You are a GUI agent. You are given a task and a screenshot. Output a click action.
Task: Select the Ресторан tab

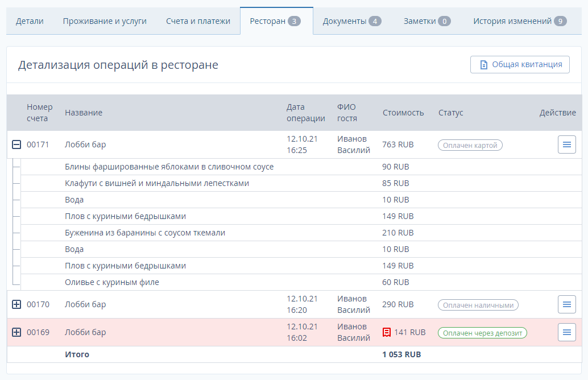point(276,21)
